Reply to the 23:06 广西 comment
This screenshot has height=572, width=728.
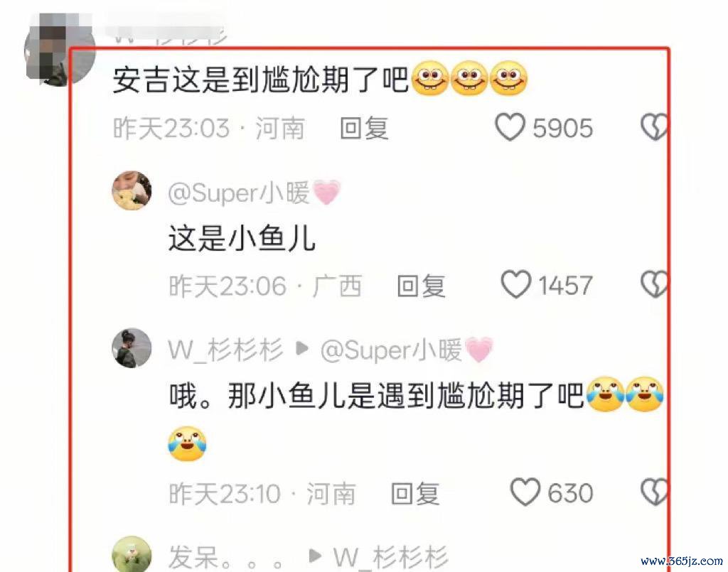421,286
